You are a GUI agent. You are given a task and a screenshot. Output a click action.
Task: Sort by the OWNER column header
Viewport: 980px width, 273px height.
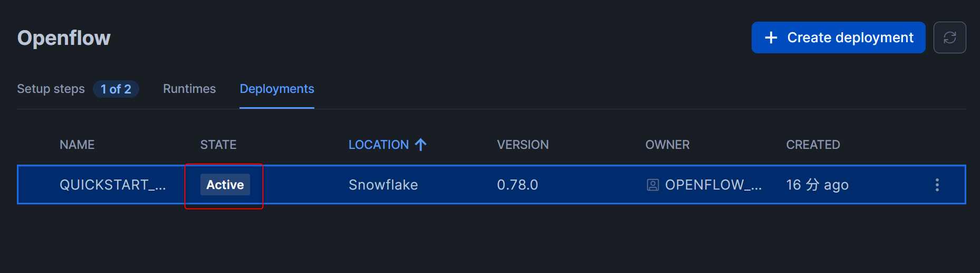(x=667, y=145)
